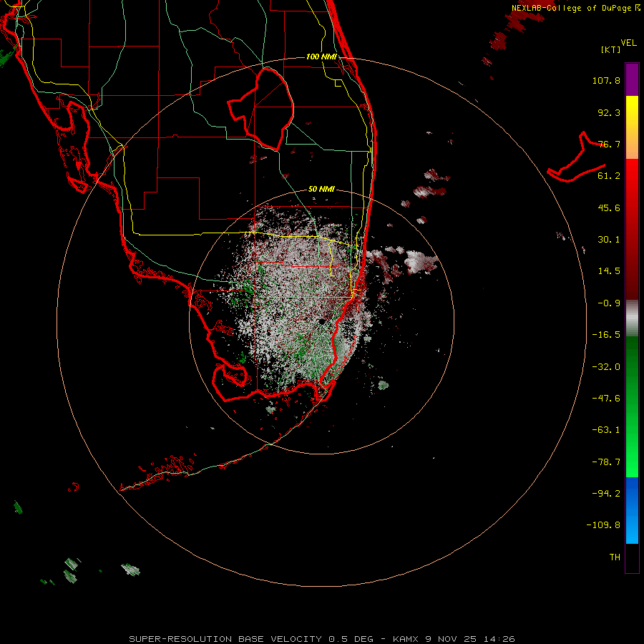This screenshot has height=644, width=644.
Task: Select the 45.6 scale value
Action: pos(609,208)
